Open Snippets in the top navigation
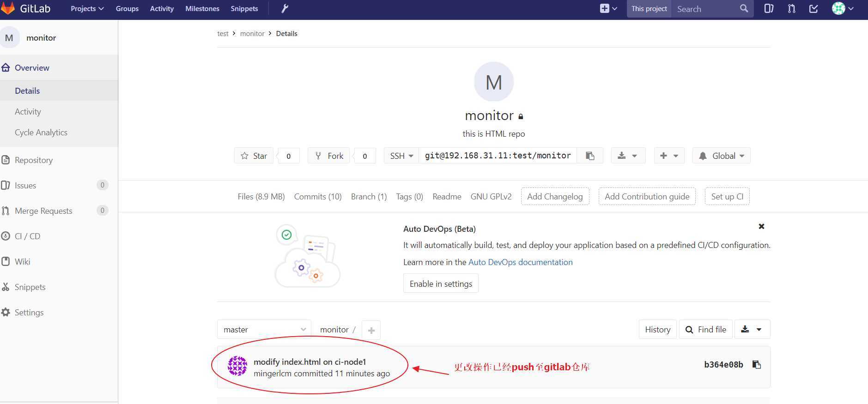Viewport: 868px width, 404px height. pos(244,8)
